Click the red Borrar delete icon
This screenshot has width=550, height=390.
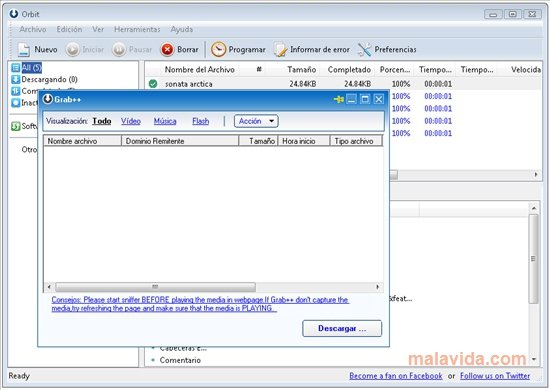(167, 49)
